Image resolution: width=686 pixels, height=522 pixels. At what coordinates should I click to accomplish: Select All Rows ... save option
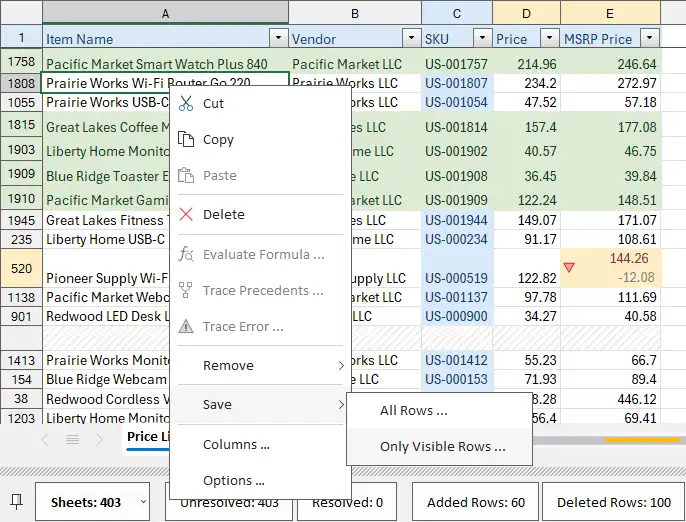pyautogui.click(x=439, y=410)
